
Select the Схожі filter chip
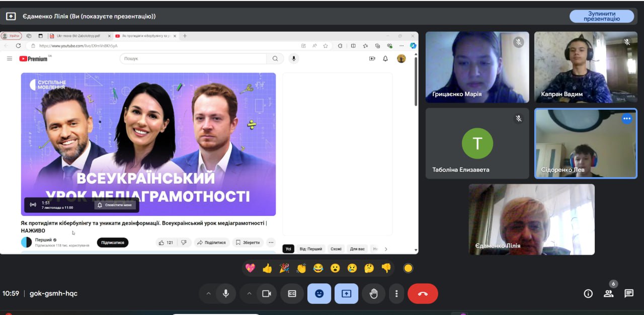[336, 249]
